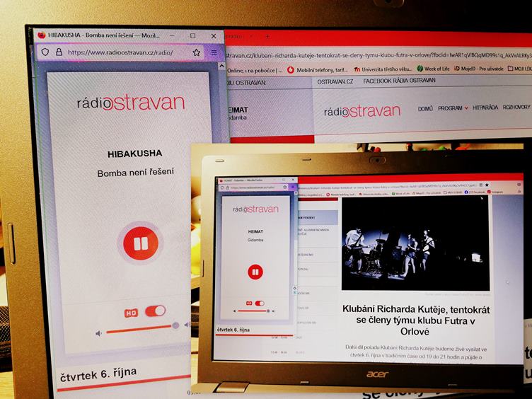The height and width of the screenshot is (399, 532).
Task: Click the small pause button in the inner laptop picture
Action: point(255,272)
